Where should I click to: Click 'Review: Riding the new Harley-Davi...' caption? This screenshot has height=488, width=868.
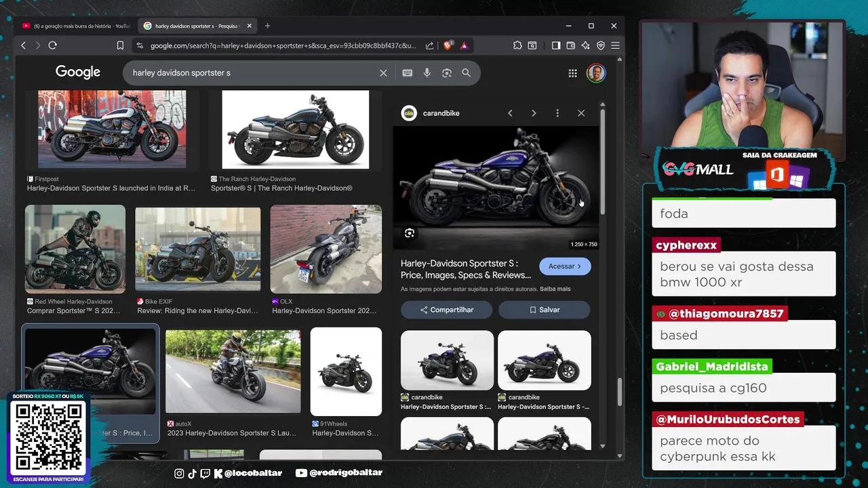(197, 311)
